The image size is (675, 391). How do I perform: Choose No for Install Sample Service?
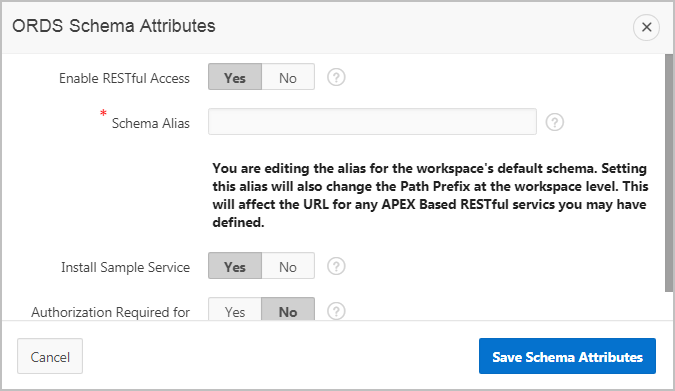(x=288, y=266)
